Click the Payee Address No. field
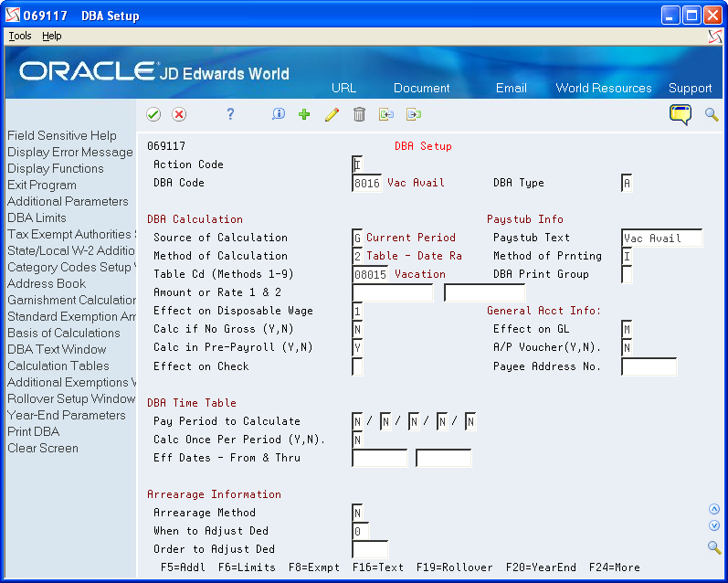Screen dimensions: 728x583 pyautogui.click(x=649, y=366)
